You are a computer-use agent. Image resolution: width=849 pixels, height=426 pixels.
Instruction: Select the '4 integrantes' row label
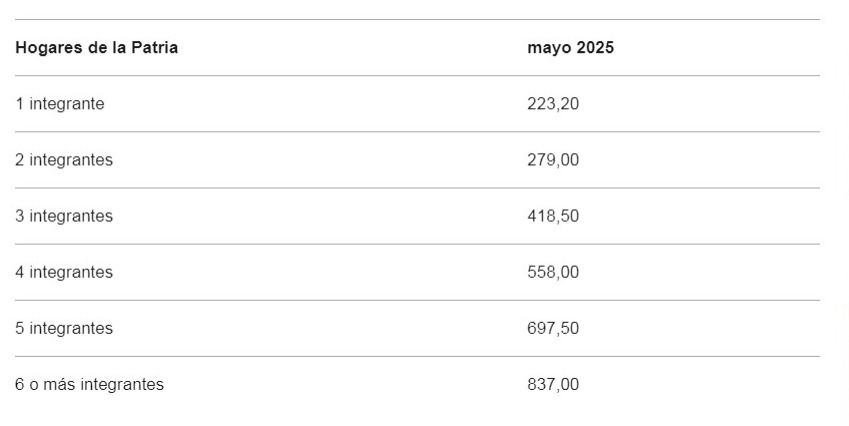click(x=64, y=272)
